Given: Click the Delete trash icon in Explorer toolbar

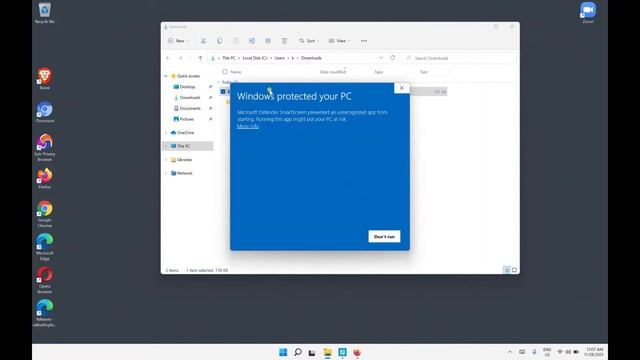Looking at the screenshot, I should pyautogui.click(x=284, y=41).
